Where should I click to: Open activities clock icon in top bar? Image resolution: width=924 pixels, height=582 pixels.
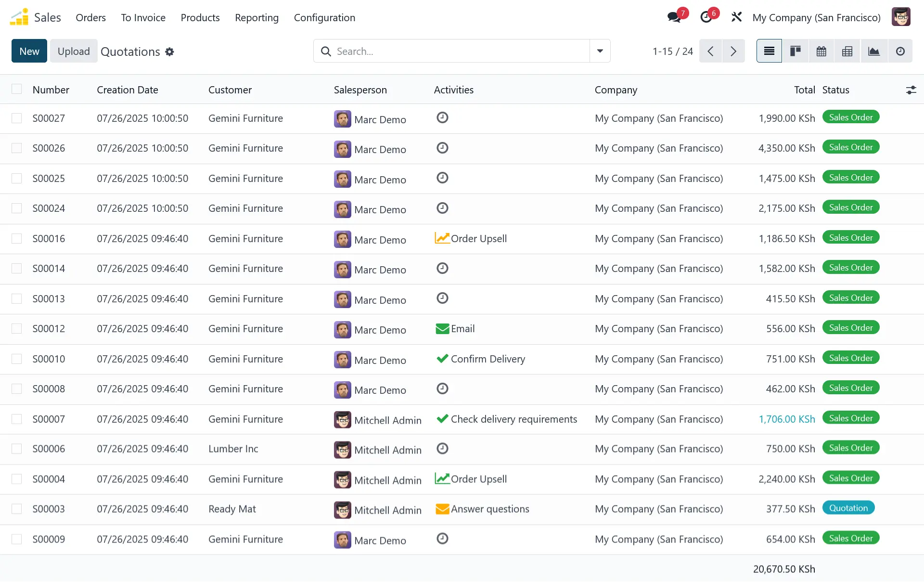[706, 17]
